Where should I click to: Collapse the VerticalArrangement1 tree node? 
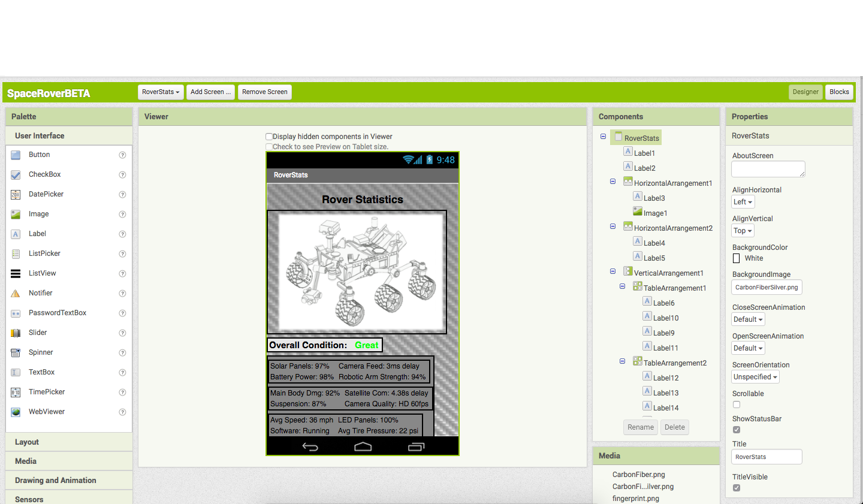[613, 271]
